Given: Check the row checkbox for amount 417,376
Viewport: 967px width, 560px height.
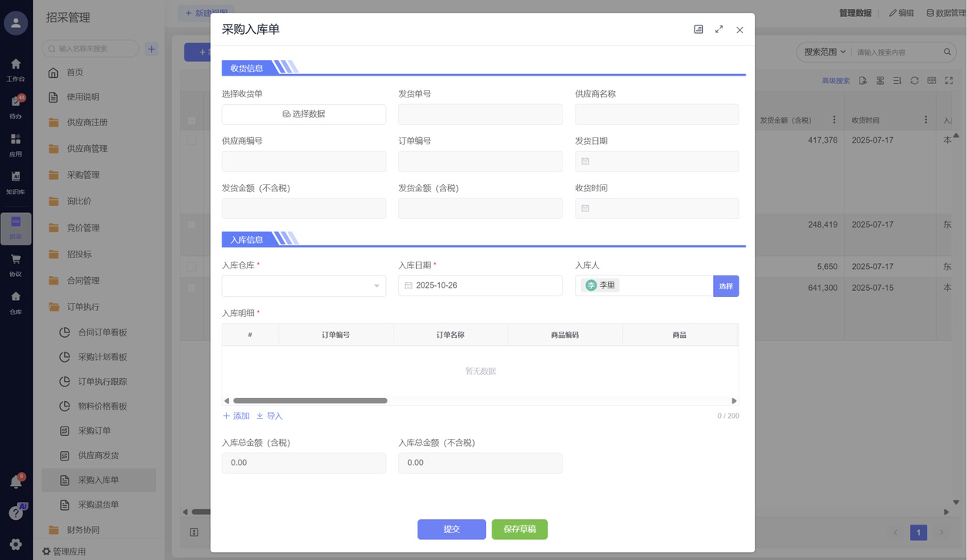Looking at the screenshot, I should (x=191, y=140).
